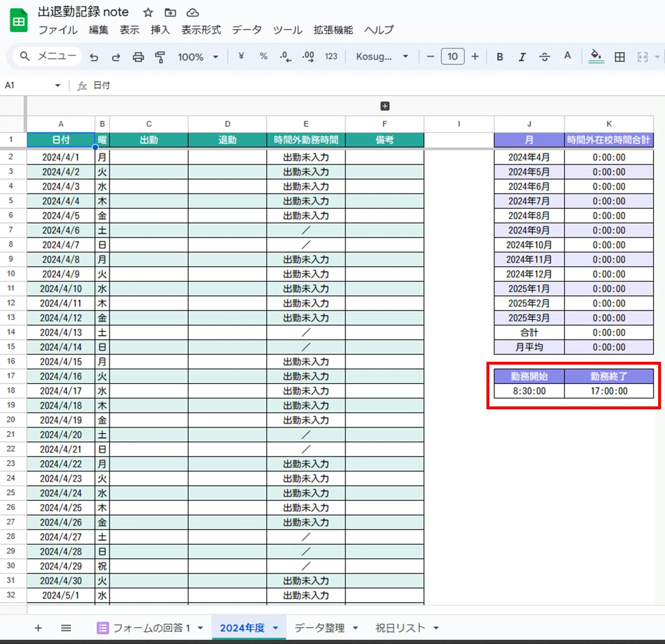Open the borders grid icon
Viewport: 665px width, 644px height.
tap(620, 57)
